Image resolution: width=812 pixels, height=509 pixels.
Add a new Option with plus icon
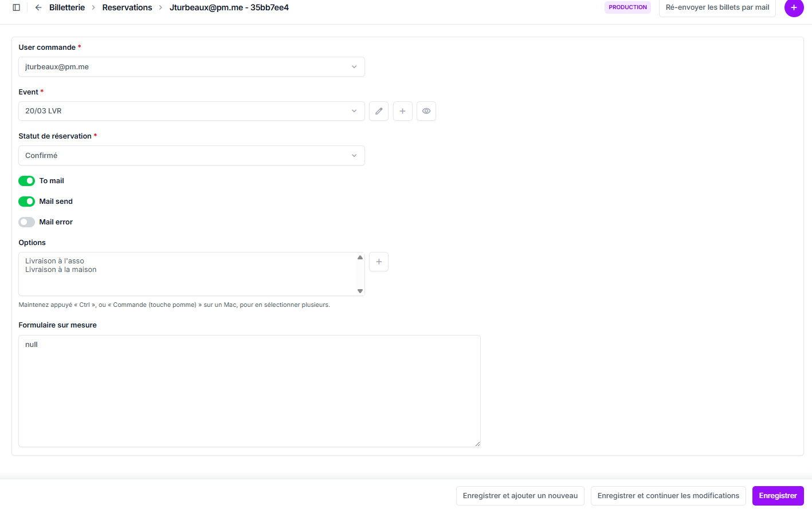tap(379, 262)
